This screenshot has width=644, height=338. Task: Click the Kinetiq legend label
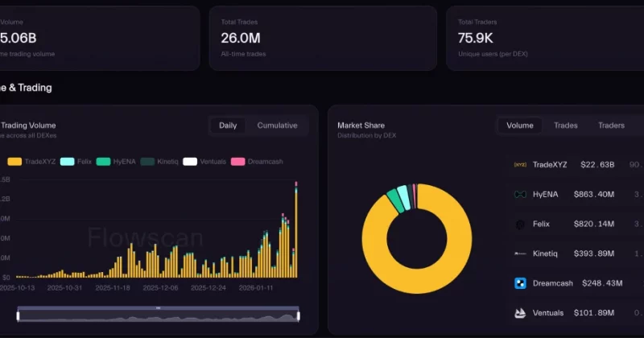[167, 162]
